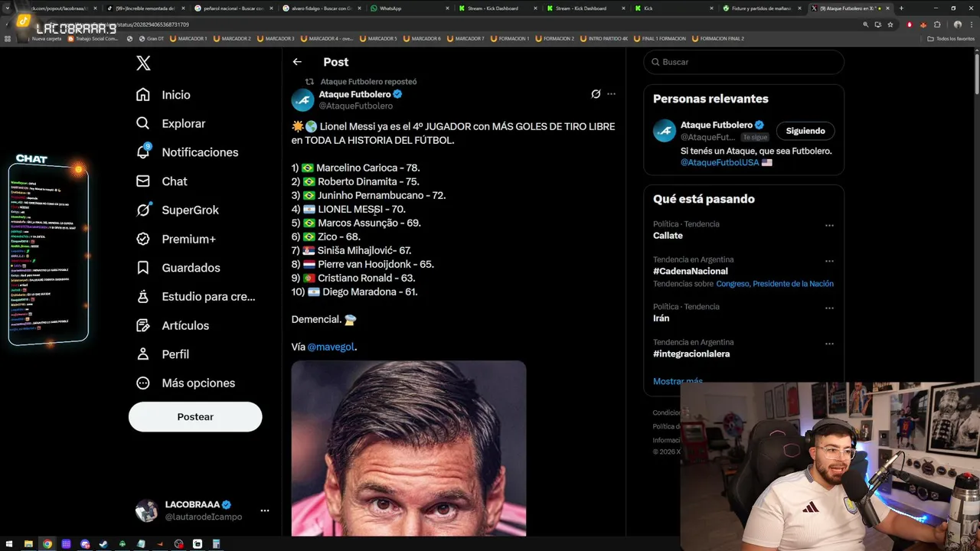
Task: Focus the Buscar search field
Action: (744, 62)
